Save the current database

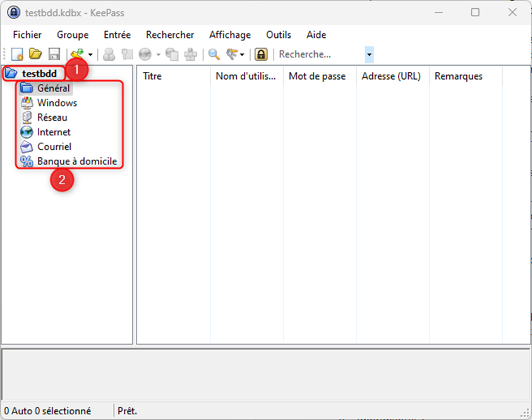coord(53,54)
